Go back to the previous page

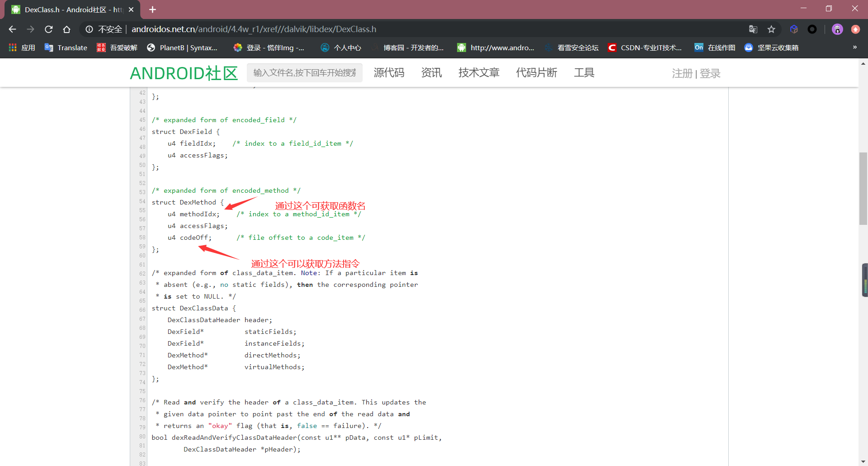click(12, 29)
